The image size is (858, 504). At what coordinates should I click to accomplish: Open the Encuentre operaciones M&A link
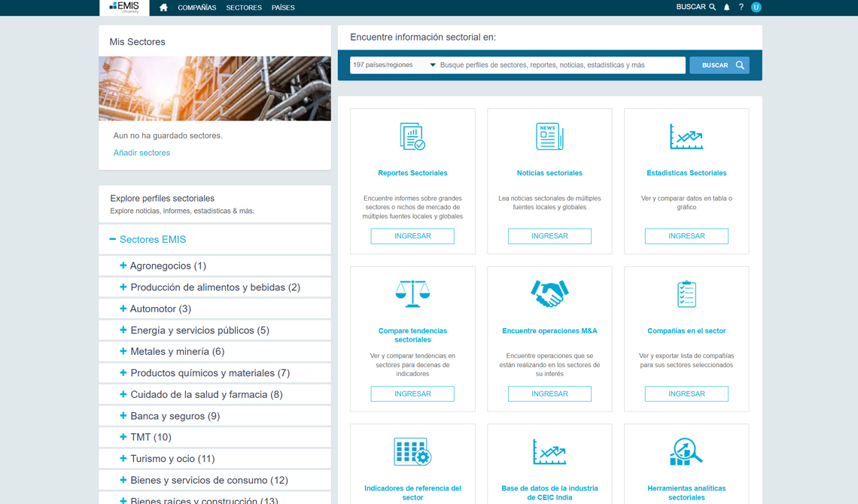coord(549,331)
